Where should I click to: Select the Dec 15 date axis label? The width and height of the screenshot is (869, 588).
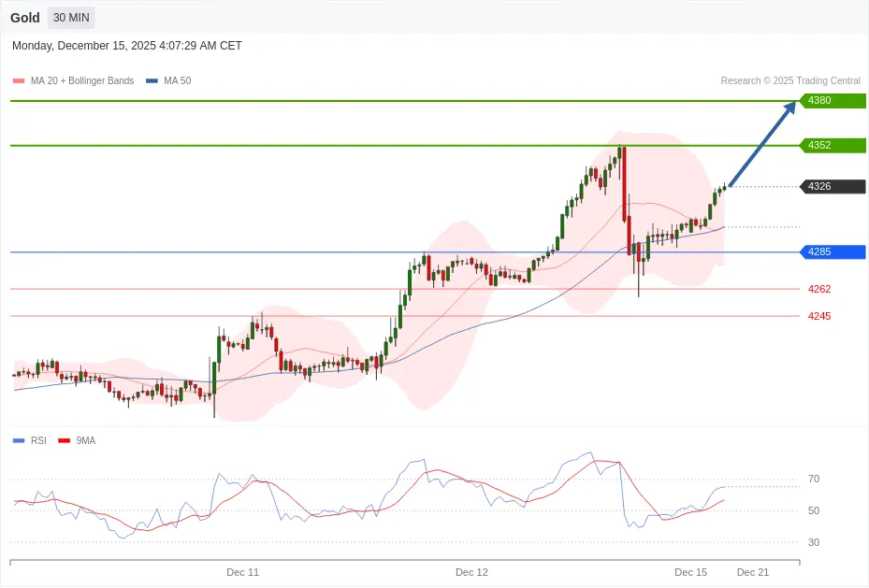(x=691, y=572)
